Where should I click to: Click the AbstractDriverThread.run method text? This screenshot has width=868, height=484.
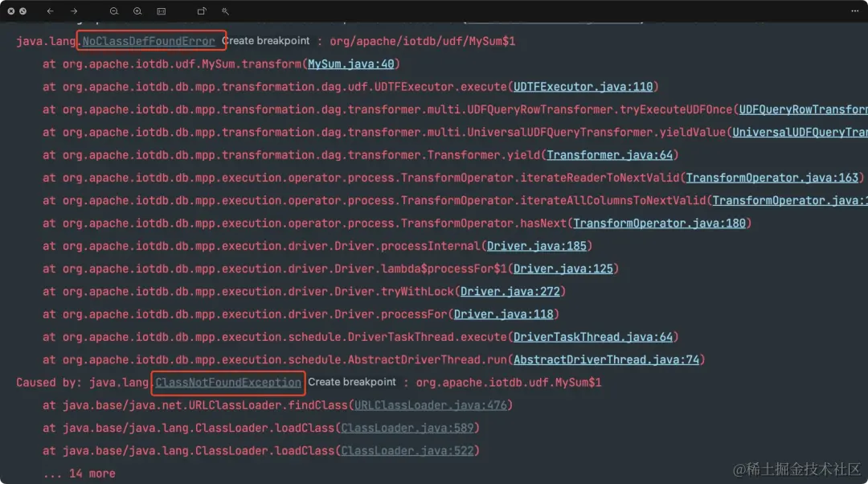[x=427, y=359]
